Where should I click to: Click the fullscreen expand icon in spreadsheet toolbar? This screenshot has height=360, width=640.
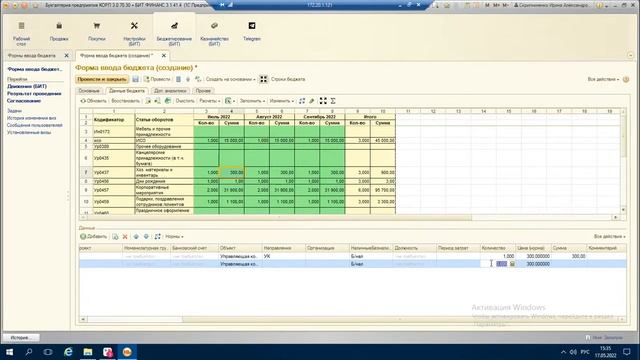tap(323, 101)
